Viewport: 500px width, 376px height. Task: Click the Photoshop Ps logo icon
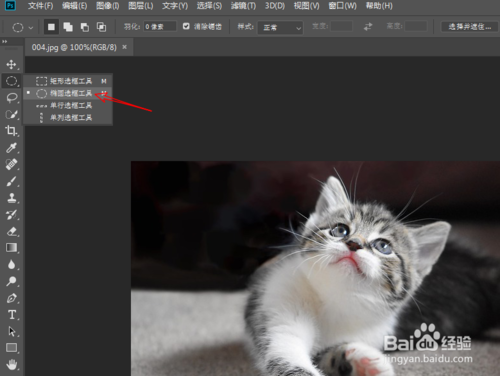(10, 6)
